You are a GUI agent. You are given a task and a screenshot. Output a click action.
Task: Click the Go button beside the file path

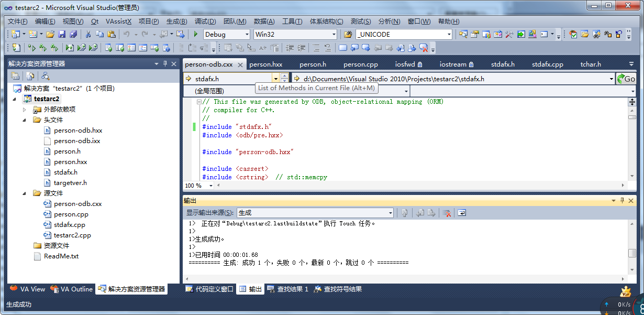point(626,79)
